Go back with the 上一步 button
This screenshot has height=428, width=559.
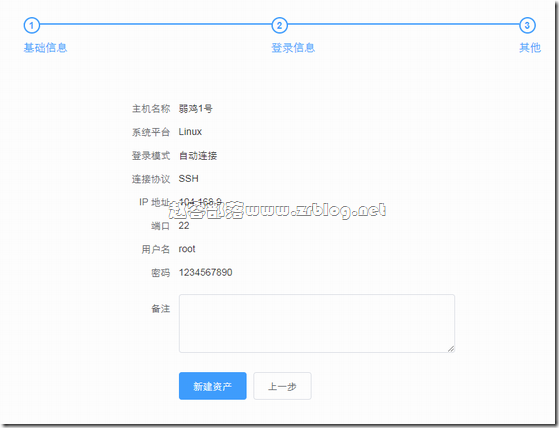click(282, 386)
